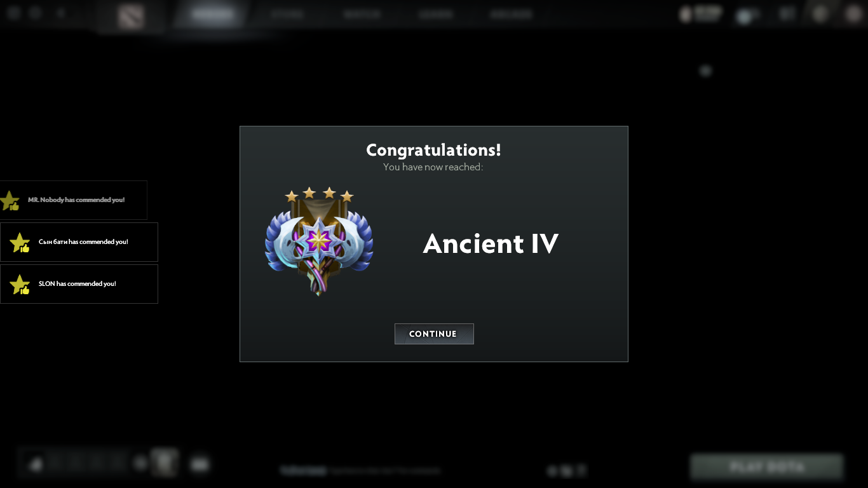Click the power icon at far top right
Image resolution: width=868 pixels, height=488 pixels.
853,14
